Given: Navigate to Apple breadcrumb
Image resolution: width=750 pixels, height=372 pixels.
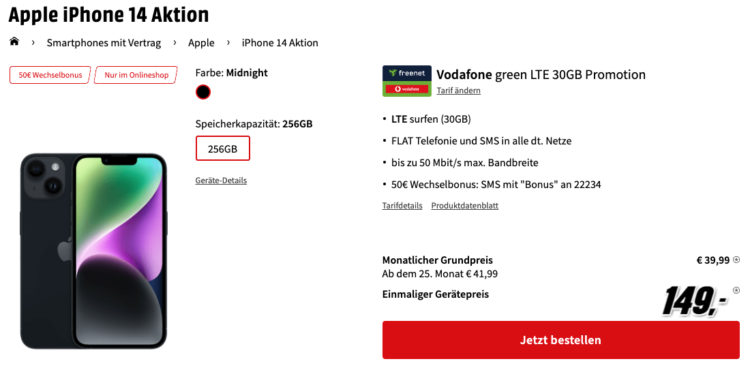Looking at the screenshot, I should pos(201,43).
